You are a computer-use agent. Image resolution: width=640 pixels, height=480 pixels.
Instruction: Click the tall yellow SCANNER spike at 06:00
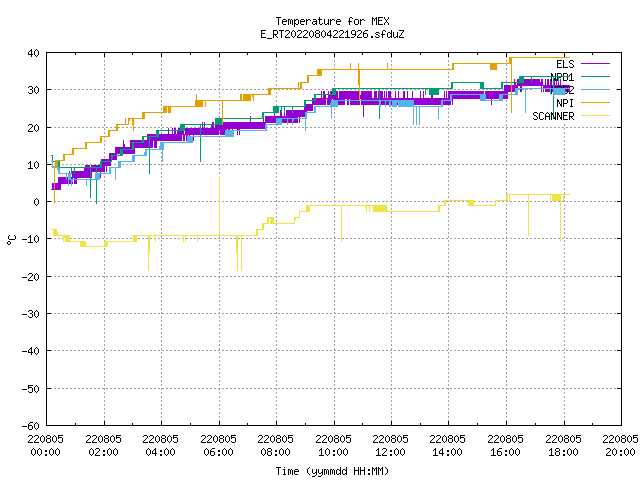tap(220, 206)
